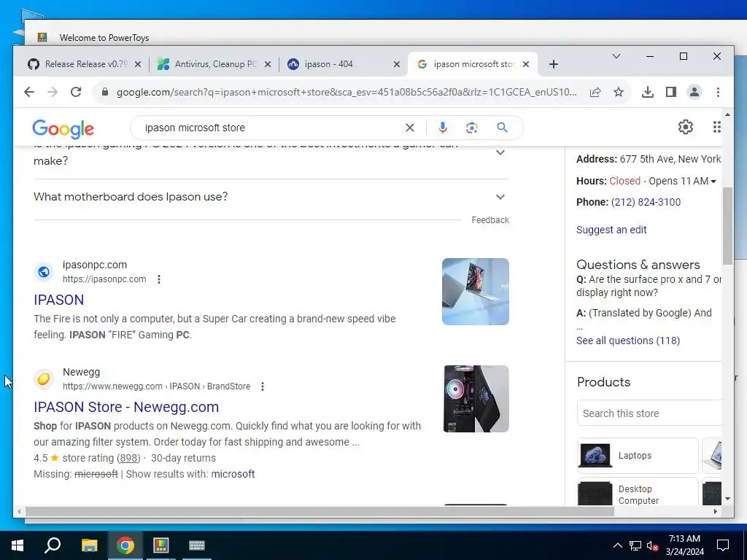The image size is (747, 560).
Task: Open a new browser tab
Action: click(553, 64)
